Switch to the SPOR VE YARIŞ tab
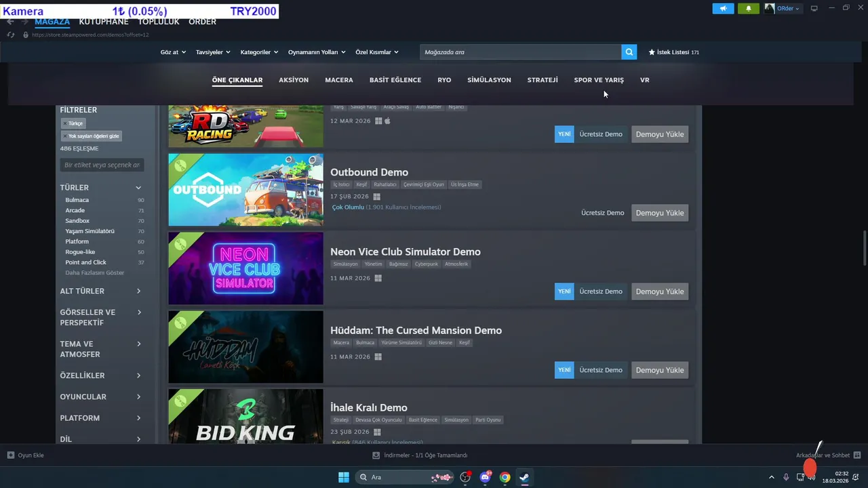 coord(599,80)
